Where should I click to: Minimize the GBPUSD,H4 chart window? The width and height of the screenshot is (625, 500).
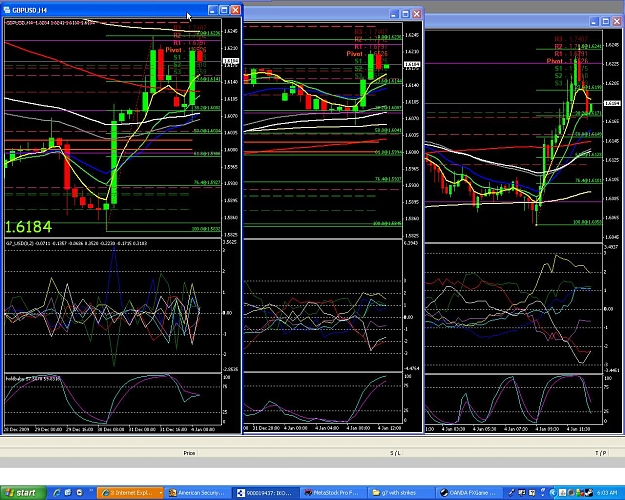click(212, 10)
